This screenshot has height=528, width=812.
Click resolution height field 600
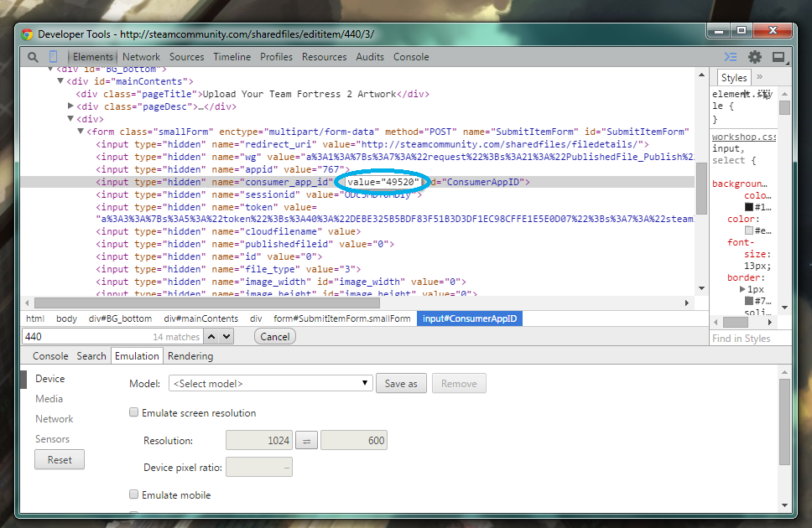click(x=354, y=441)
